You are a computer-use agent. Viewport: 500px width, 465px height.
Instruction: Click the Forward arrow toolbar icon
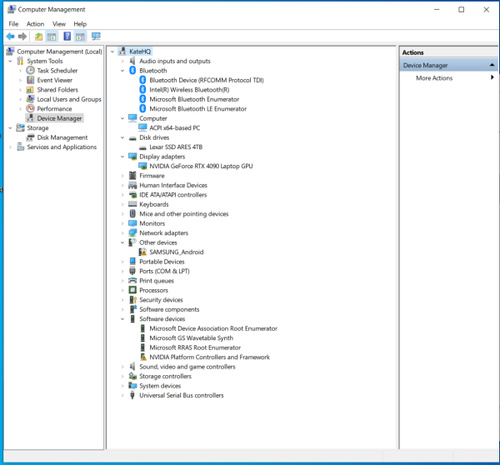tap(22, 36)
